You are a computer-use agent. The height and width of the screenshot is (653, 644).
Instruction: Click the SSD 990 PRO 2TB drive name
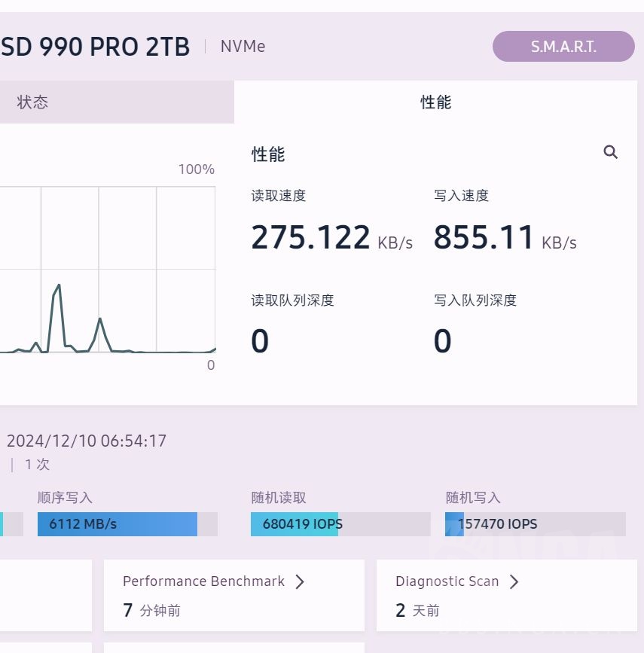click(96, 46)
